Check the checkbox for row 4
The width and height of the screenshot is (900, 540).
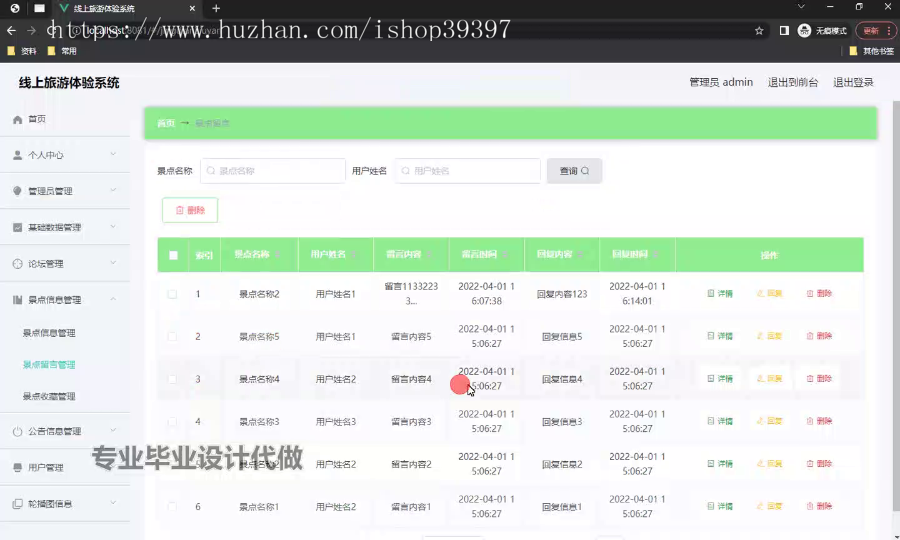[172, 421]
